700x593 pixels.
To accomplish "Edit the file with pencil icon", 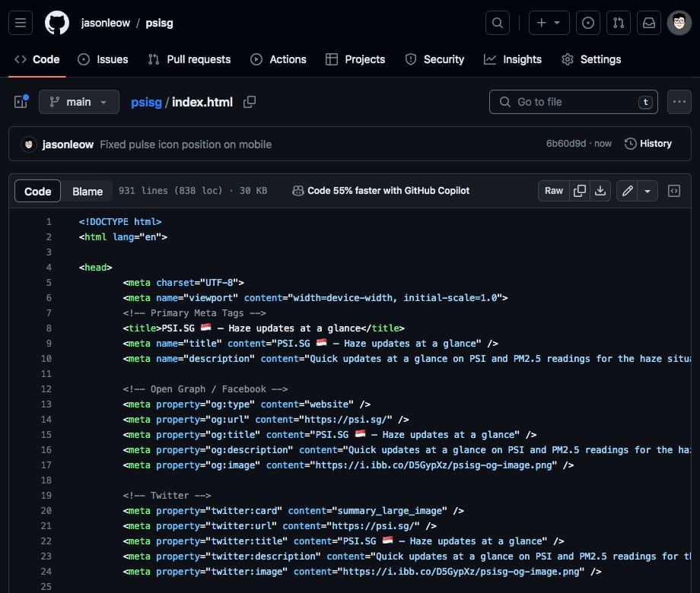I will click(x=627, y=191).
